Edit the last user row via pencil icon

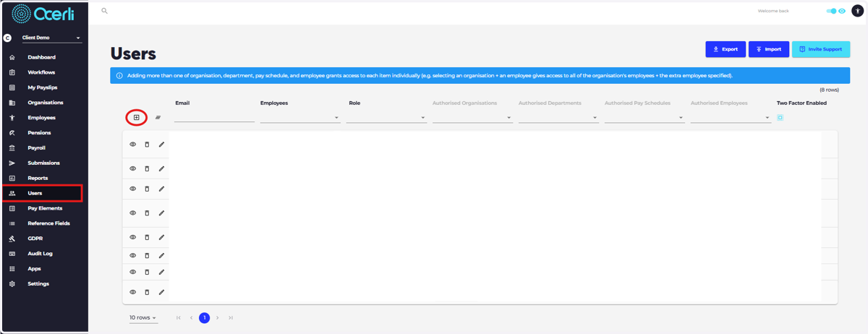tap(161, 292)
